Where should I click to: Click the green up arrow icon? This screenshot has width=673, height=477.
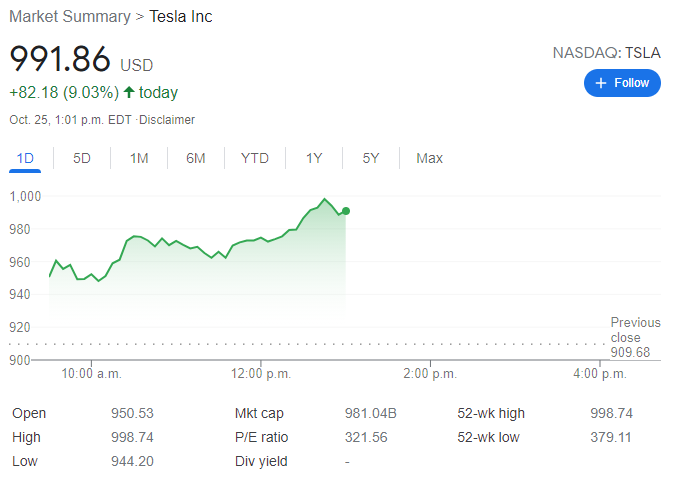click(x=129, y=92)
